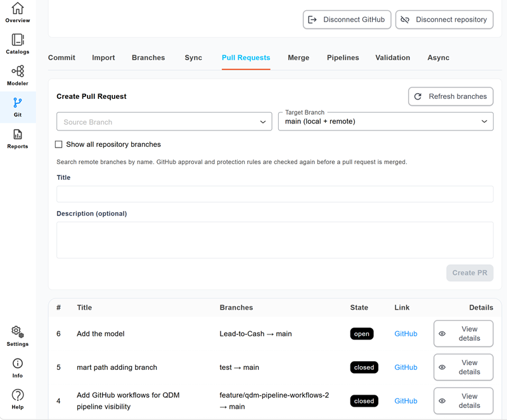
Task: Click the Refresh branches button
Action: [451, 96]
